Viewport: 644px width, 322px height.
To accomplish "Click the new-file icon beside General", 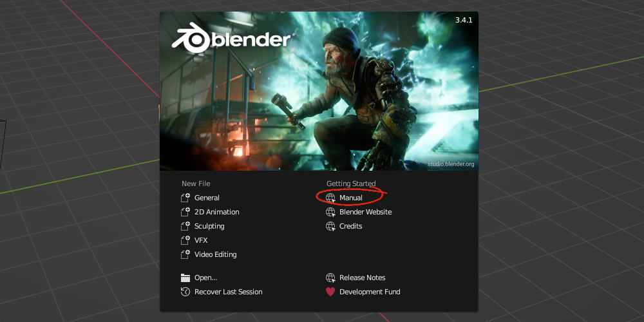I will tap(185, 198).
